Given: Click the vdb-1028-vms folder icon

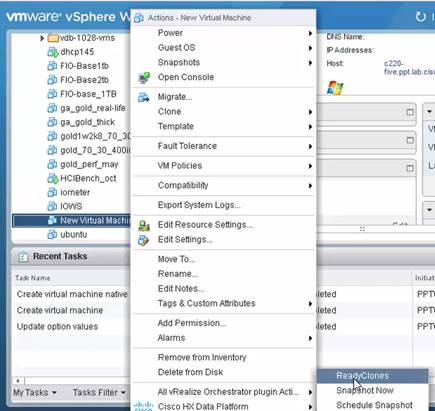Looking at the screenshot, I should pyautogui.click(x=53, y=38).
